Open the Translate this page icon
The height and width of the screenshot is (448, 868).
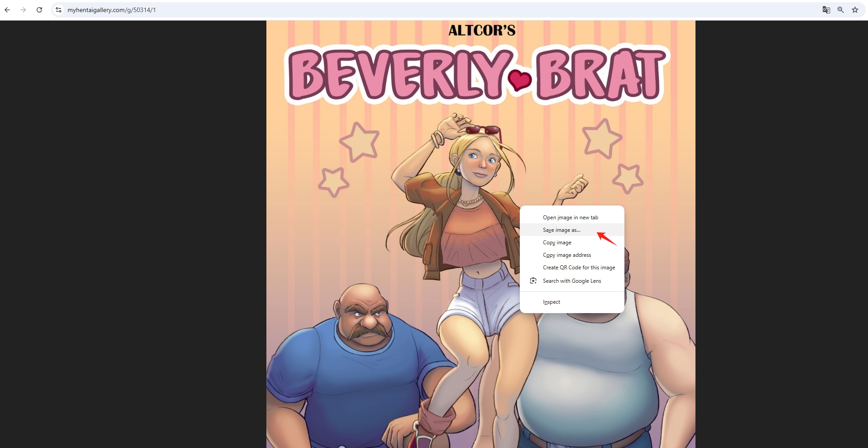[x=826, y=10]
